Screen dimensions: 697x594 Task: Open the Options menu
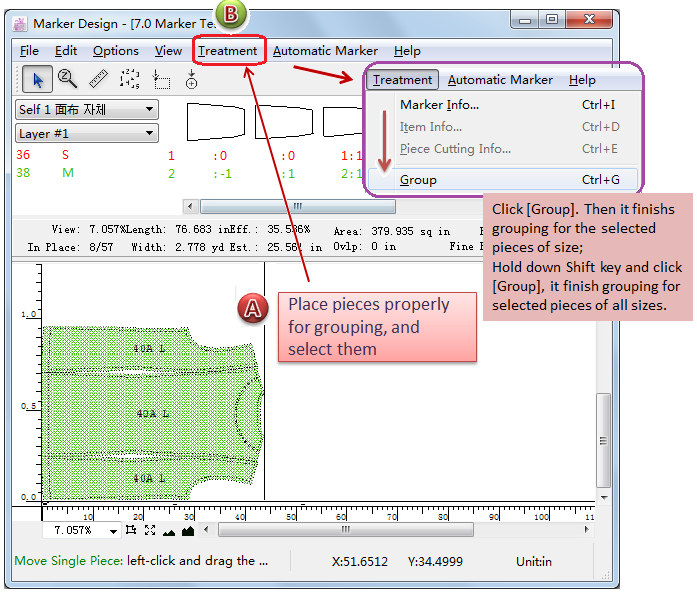point(116,51)
